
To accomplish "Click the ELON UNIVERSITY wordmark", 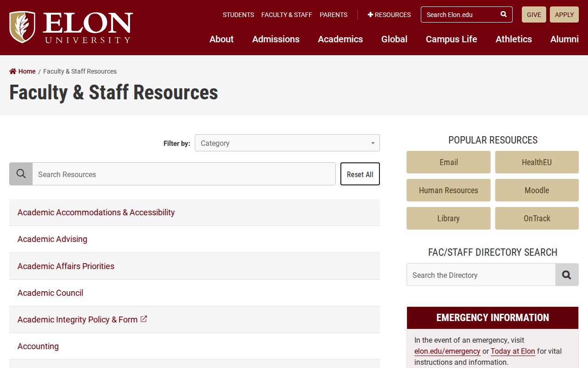I will pyautogui.click(x=88, y=28).
